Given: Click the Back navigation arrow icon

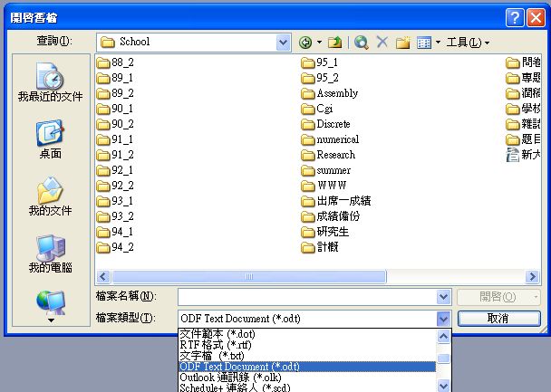Looking at the screenshot, I should tap(305, 42).
